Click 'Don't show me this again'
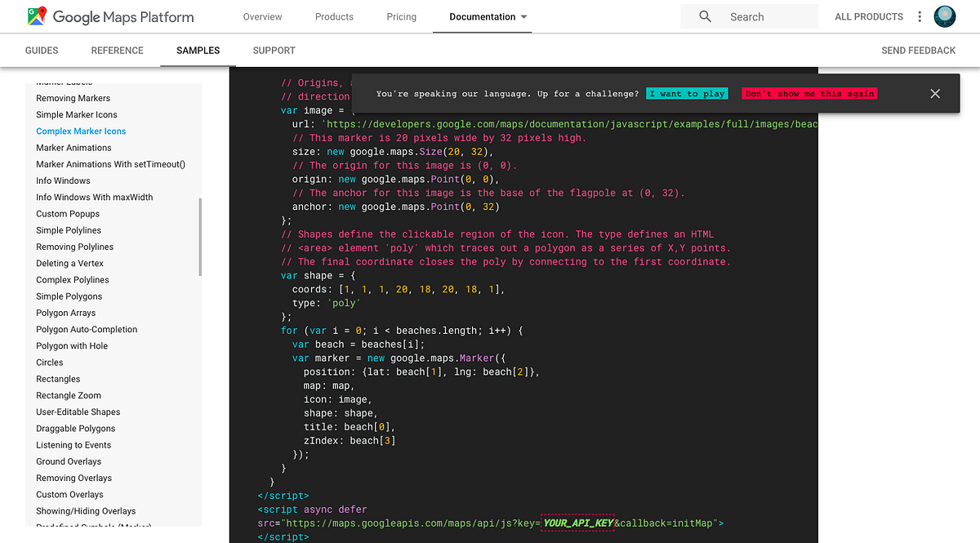Image resolution: width=980 pixels, height=543 pixels. (808, 93)
